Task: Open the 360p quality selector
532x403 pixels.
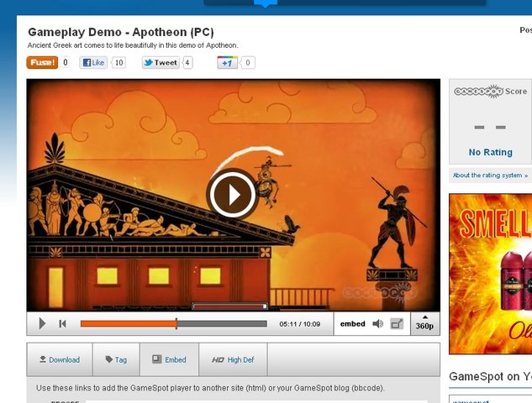Action: (x=424, y=323)
